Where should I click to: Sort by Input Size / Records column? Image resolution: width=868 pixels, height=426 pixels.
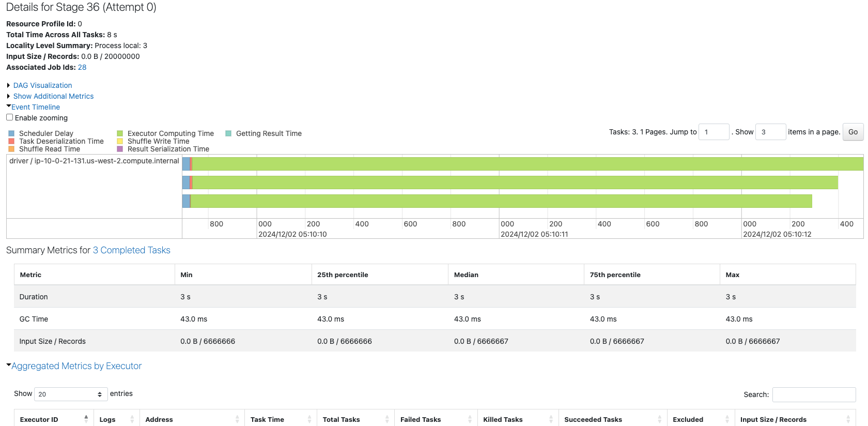[795, 419]
